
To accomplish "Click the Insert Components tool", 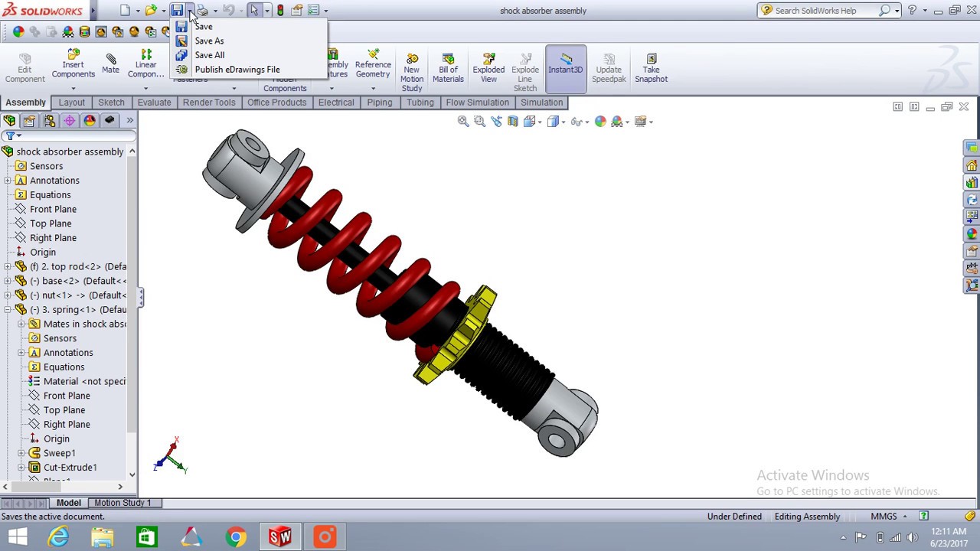I will point(73,64).
